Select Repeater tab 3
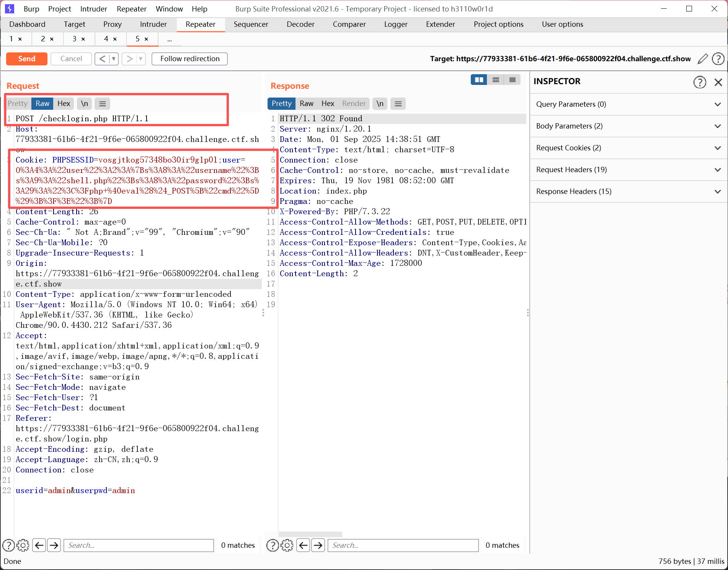The height and width of the screenshot is (570, 728). point(75,39)
